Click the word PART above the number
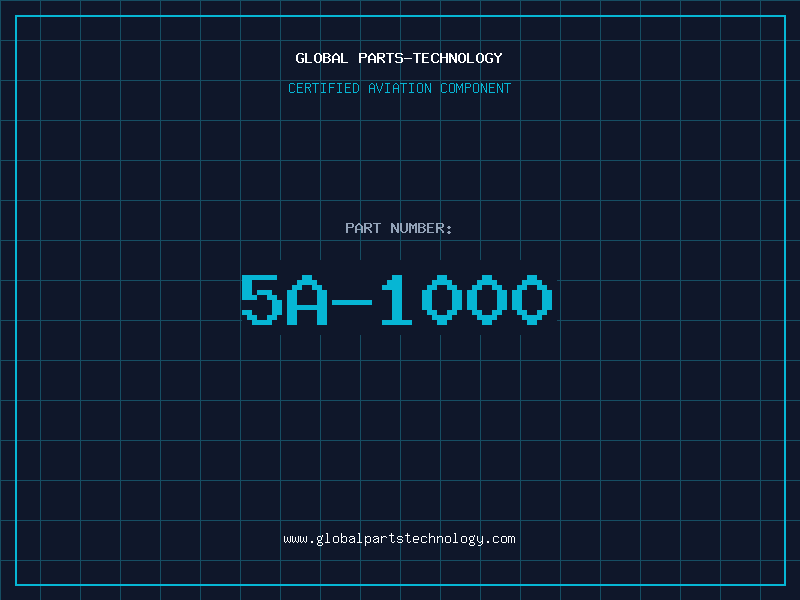 (x=363, y=228)
